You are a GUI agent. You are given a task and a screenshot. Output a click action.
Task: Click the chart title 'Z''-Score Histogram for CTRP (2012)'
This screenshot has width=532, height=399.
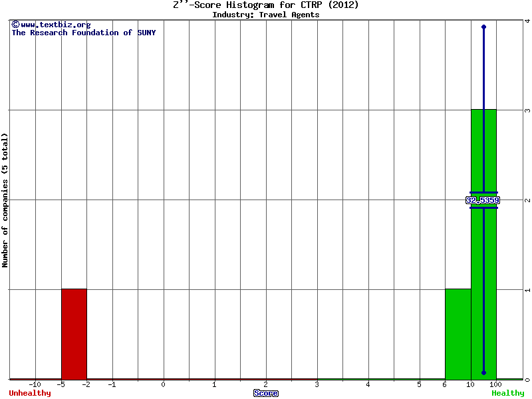(x=265, y=5)
